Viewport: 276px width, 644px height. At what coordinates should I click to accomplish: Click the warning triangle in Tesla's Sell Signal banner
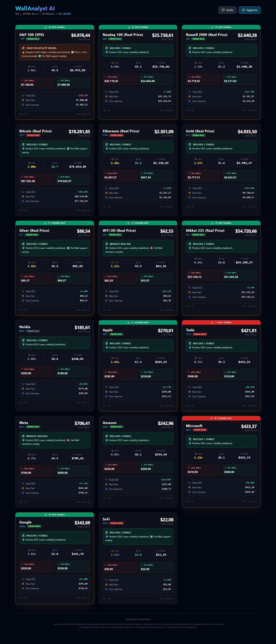(212, 323)
